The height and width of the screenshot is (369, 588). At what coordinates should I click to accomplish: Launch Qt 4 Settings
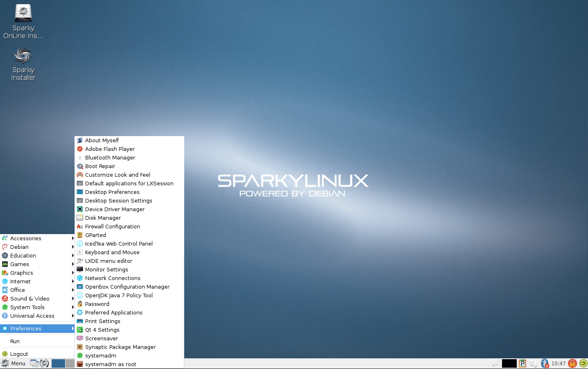(x=129, y=330)
